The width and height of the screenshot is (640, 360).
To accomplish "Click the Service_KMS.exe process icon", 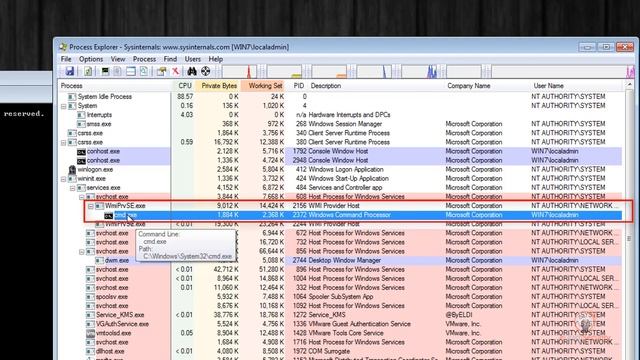I will tap(90, 315).
